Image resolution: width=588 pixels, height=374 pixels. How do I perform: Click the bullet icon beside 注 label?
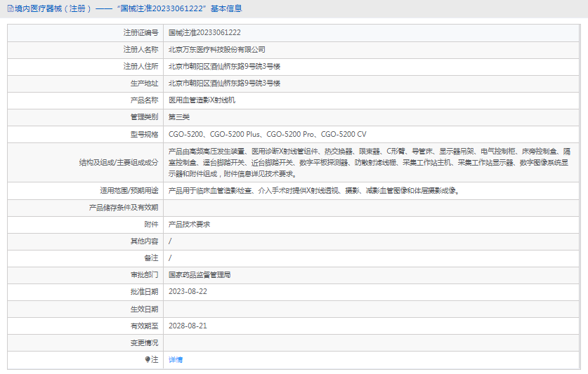tap(148, 360)
